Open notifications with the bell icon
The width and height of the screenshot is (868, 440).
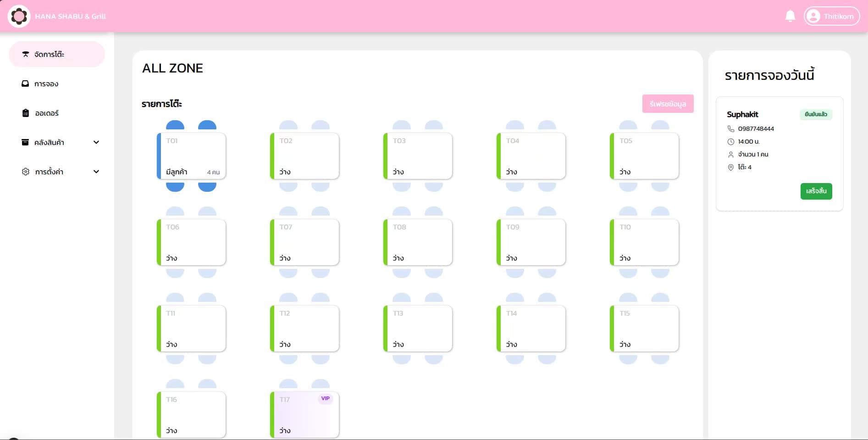(790, 16)
